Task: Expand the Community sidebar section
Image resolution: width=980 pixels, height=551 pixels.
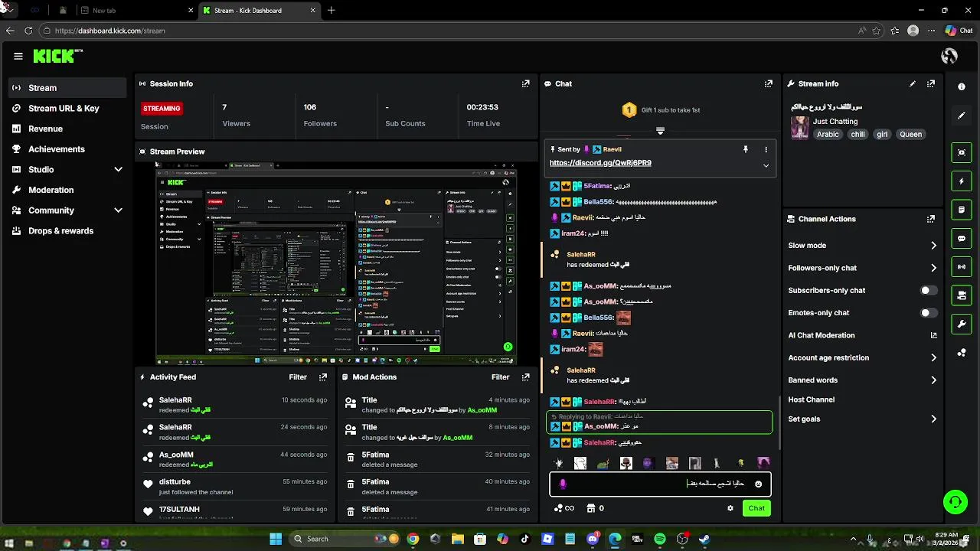Action: click(118, 210)
